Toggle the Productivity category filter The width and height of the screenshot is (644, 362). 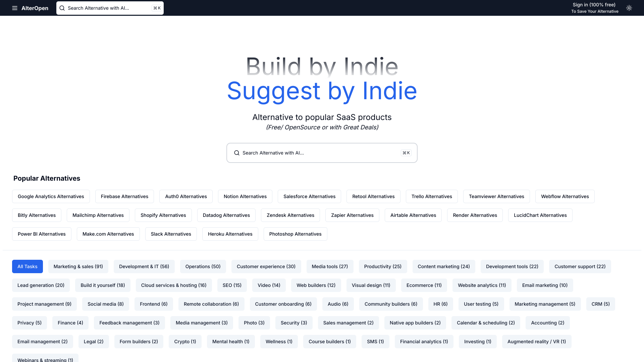coord(382,266)
